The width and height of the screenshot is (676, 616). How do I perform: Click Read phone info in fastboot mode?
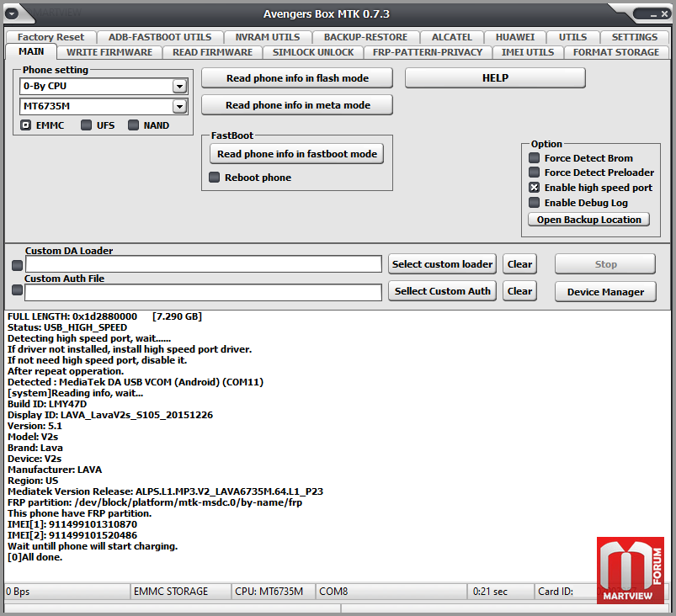click(x=296, y=154)
